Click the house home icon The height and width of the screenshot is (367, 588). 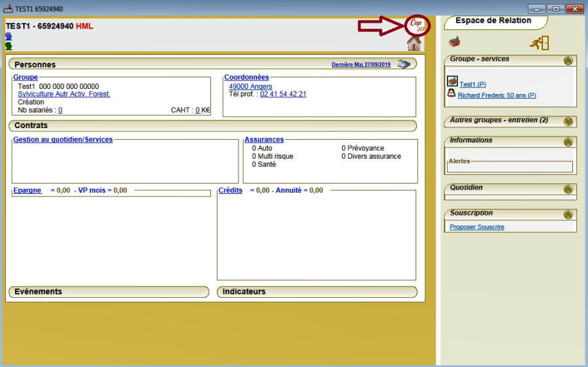click(x=414, y=44)
